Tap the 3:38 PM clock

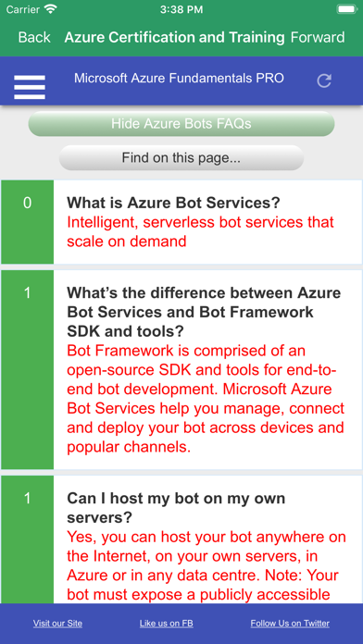pos(181,9)
